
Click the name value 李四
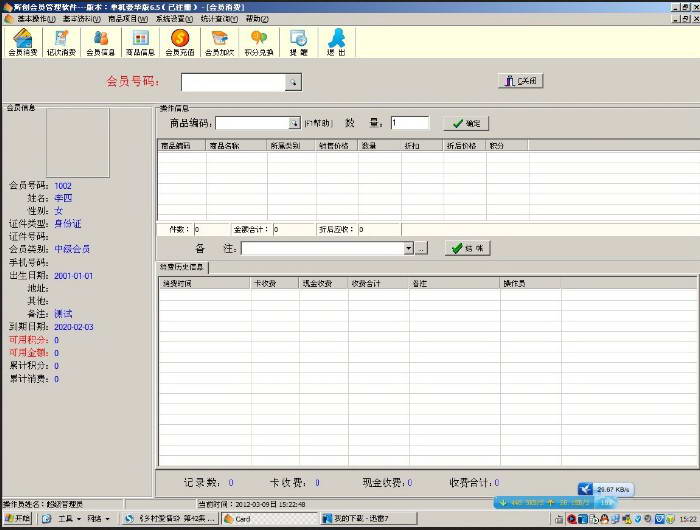pyautogui.click(x=63, y=198)
